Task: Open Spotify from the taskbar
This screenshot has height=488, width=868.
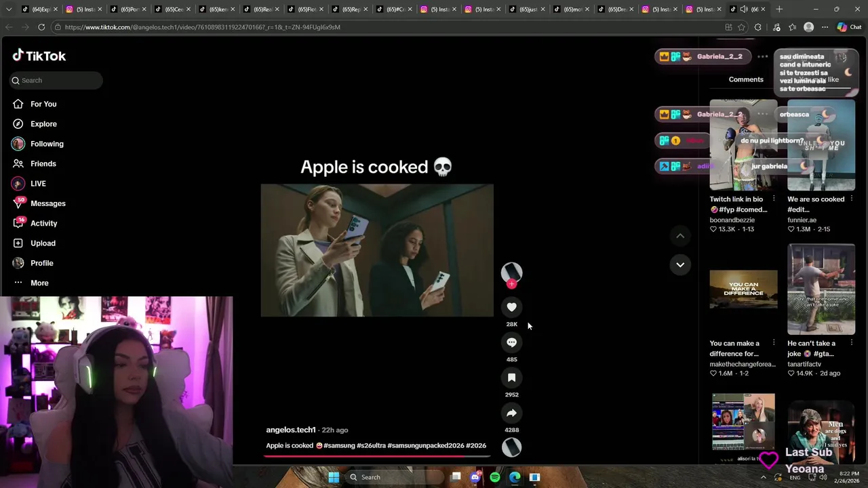Action: (x=495, y=477)
